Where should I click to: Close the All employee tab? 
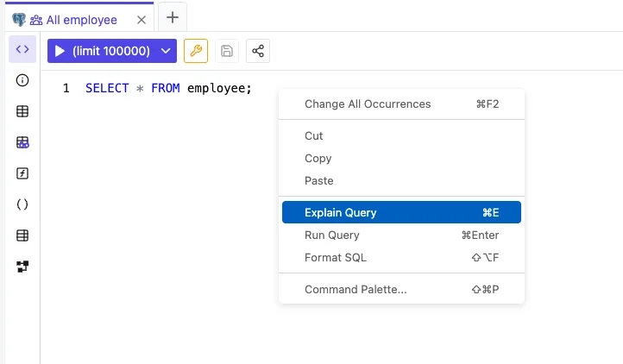click(x=142, y=20)
